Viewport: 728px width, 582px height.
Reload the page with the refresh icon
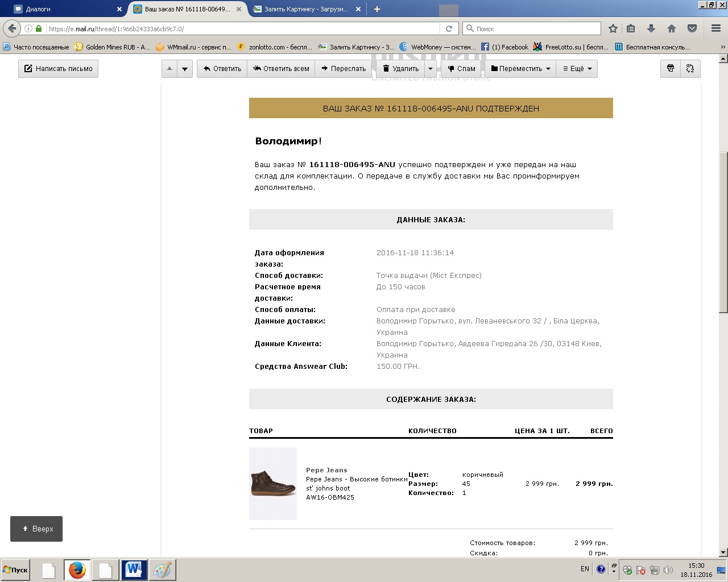(x=449, y=28)
